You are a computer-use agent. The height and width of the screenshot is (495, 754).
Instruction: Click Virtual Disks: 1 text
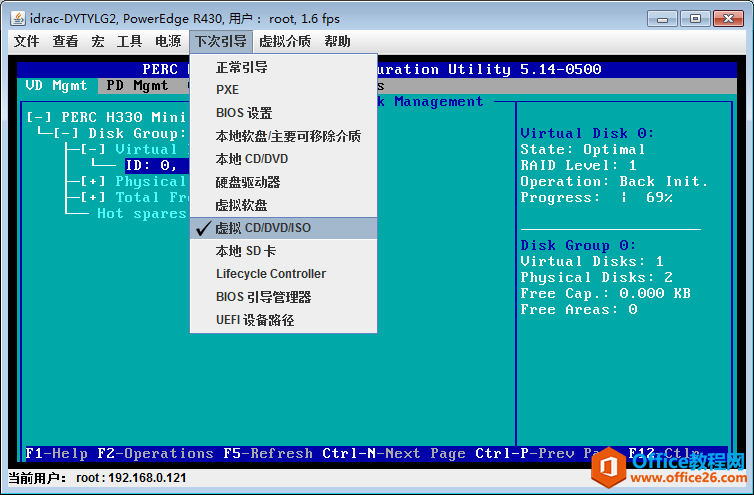point(592,261)
